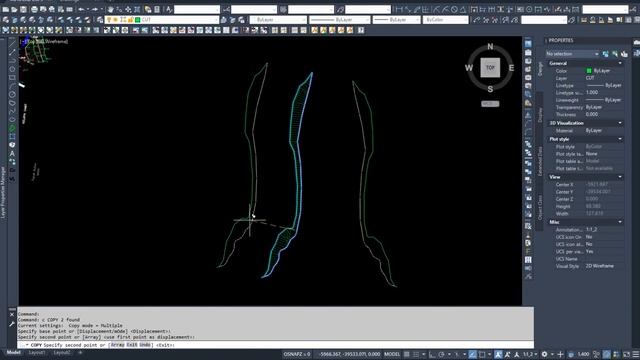
Task: Add new layout with plus tab
Action: pos(80,352)
